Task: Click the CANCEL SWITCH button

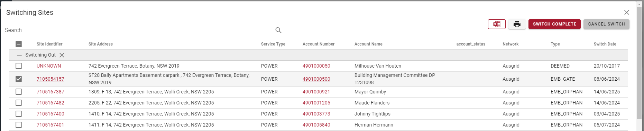Action: click(606, 24)
